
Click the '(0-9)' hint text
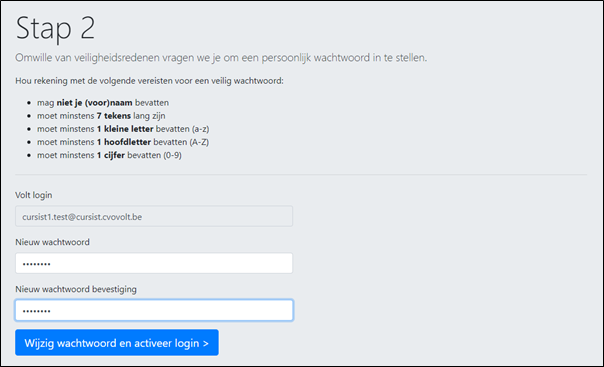point(172,155)
